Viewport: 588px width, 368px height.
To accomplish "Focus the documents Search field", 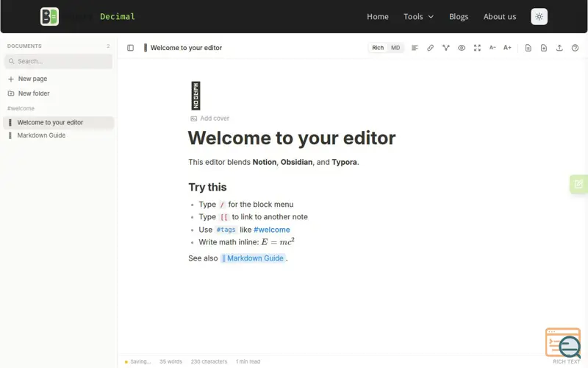I will pos(59,61).
